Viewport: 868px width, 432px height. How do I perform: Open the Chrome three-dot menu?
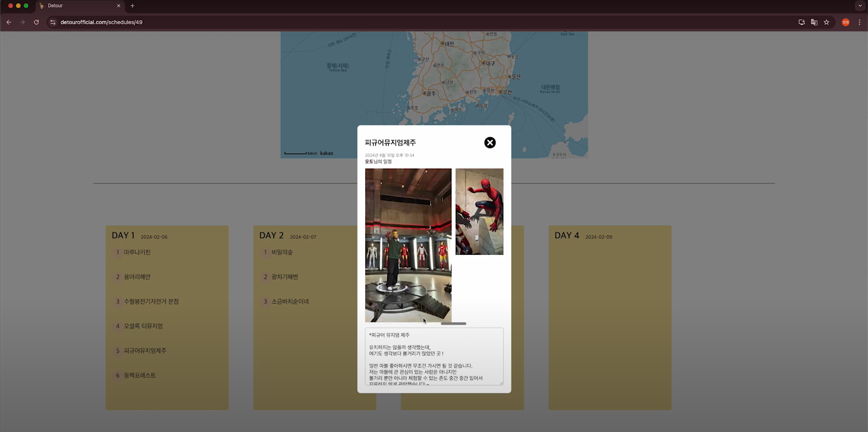tap(860, 22)
